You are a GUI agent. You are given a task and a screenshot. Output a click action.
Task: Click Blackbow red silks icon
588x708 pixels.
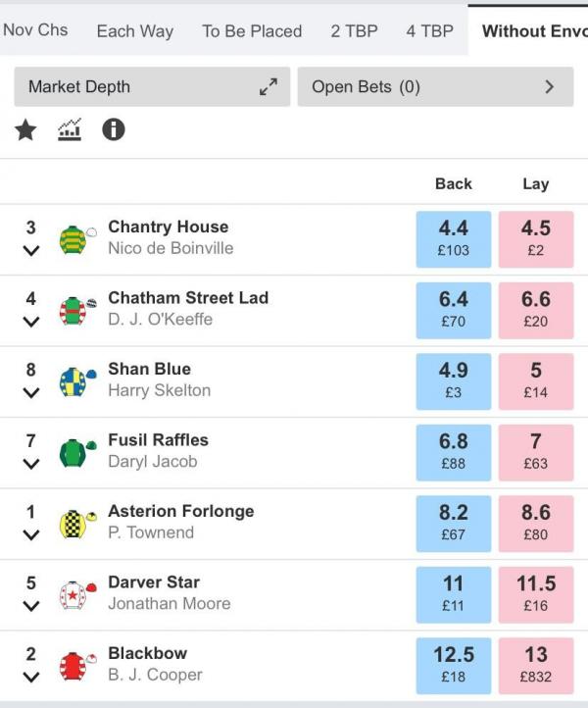tap(77, 666)
